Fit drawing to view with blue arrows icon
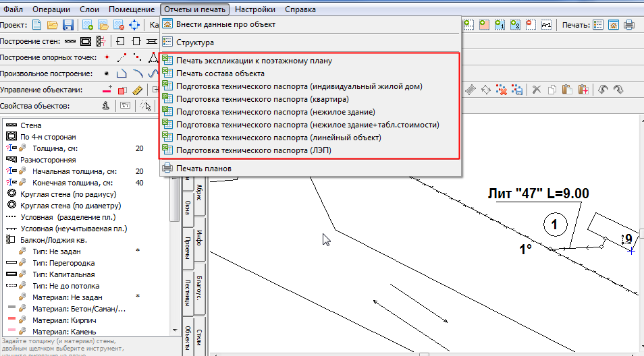This screenshot has height=356, width=644. [x=134, y=25]
